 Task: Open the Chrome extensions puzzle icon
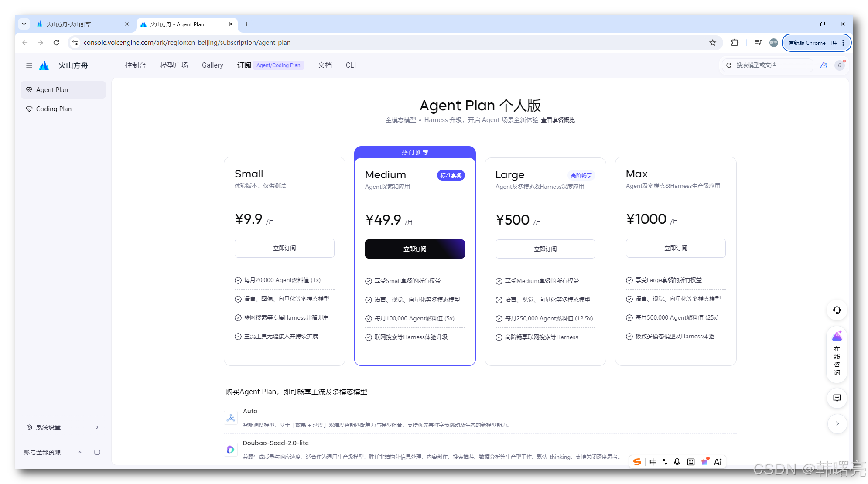(x=735, y=43)
